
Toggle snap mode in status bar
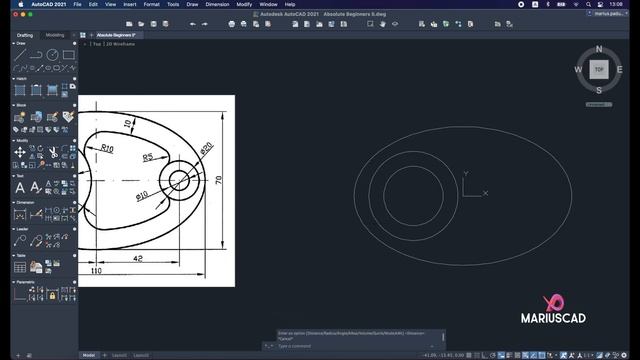477,356
